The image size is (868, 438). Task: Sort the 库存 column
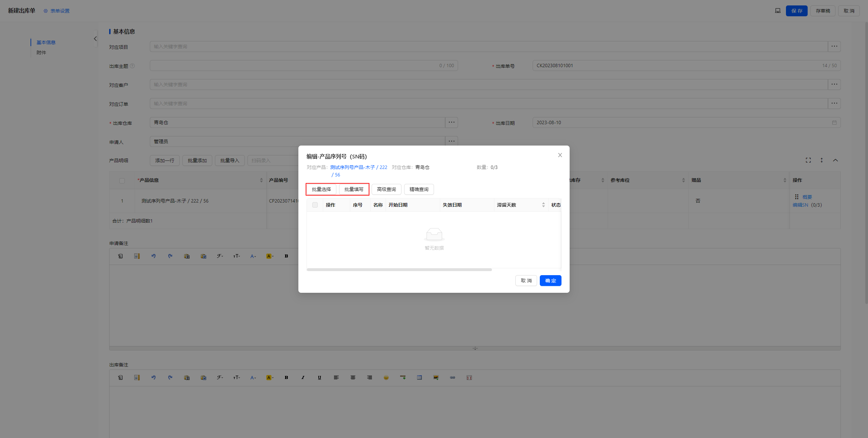tap(603, 180)
